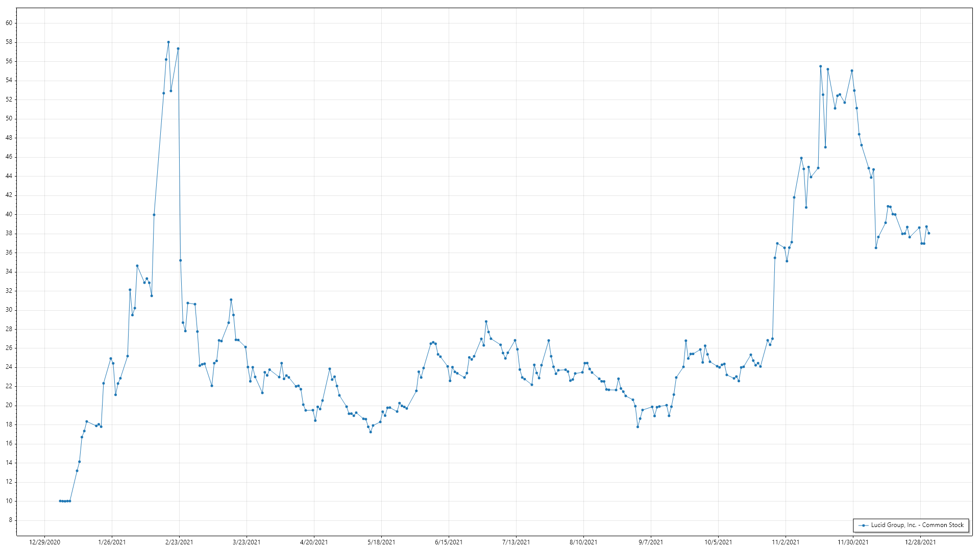This screenshot has height=551, width=980.
Task: Click the 5/18/2021 x-axis date label
Action: click(x=381, y=542)
